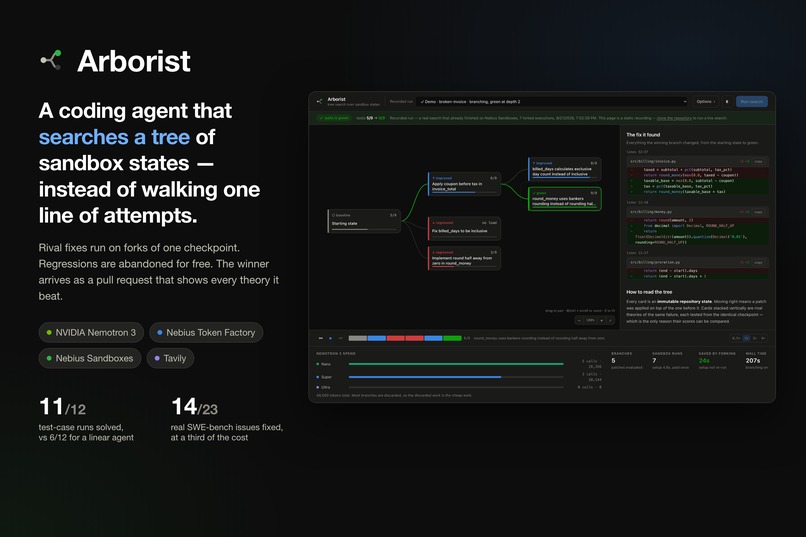This screenshot has width=806, height=537.
Task: Click the src/billing/proration.py file name
Action: (x=655, y=262)
